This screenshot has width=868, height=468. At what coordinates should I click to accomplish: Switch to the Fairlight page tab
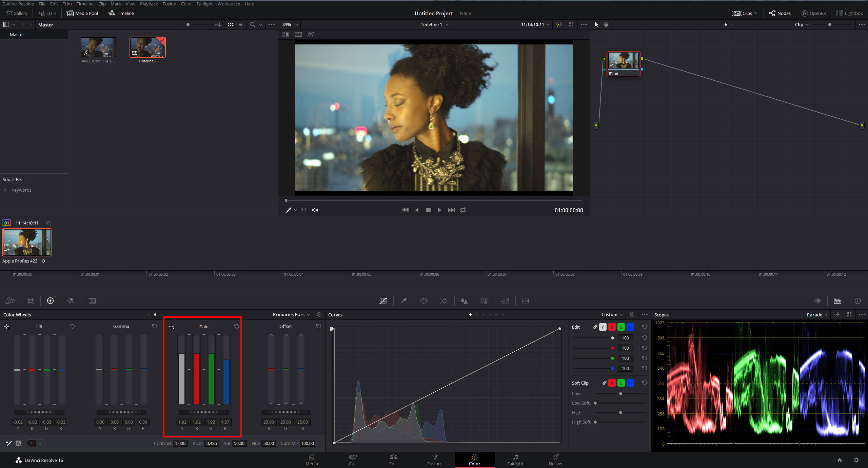(x=515, y=460)
